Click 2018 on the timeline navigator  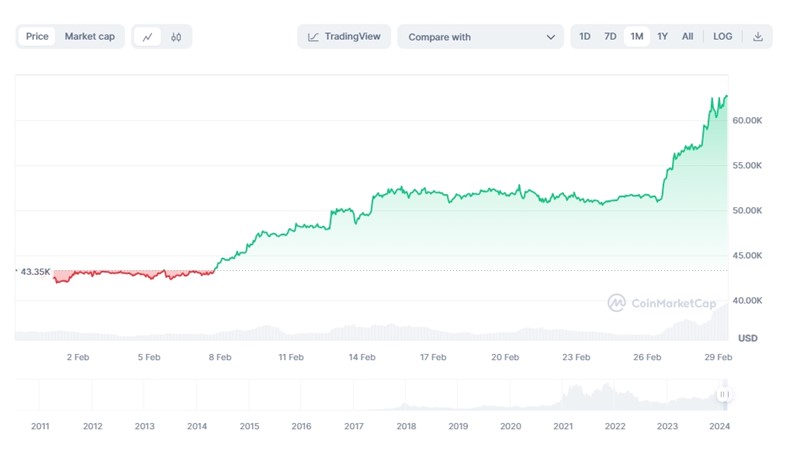(x=406, y=426)
